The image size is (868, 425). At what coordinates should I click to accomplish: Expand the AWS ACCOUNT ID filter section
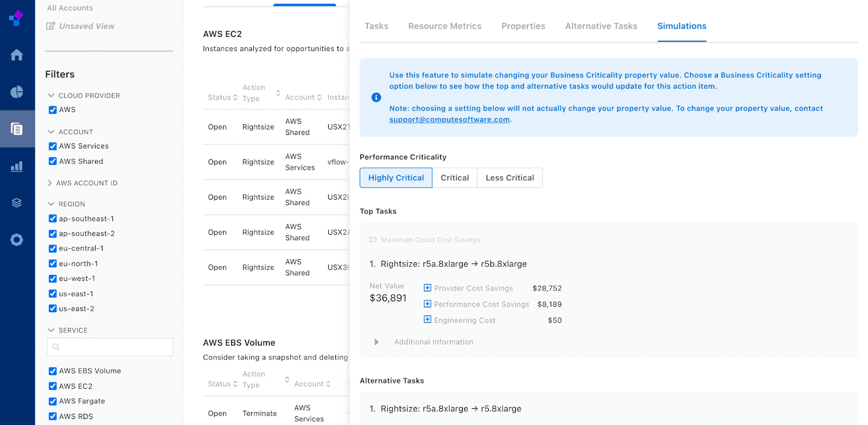pyautogui.click(x=50, y=183)
